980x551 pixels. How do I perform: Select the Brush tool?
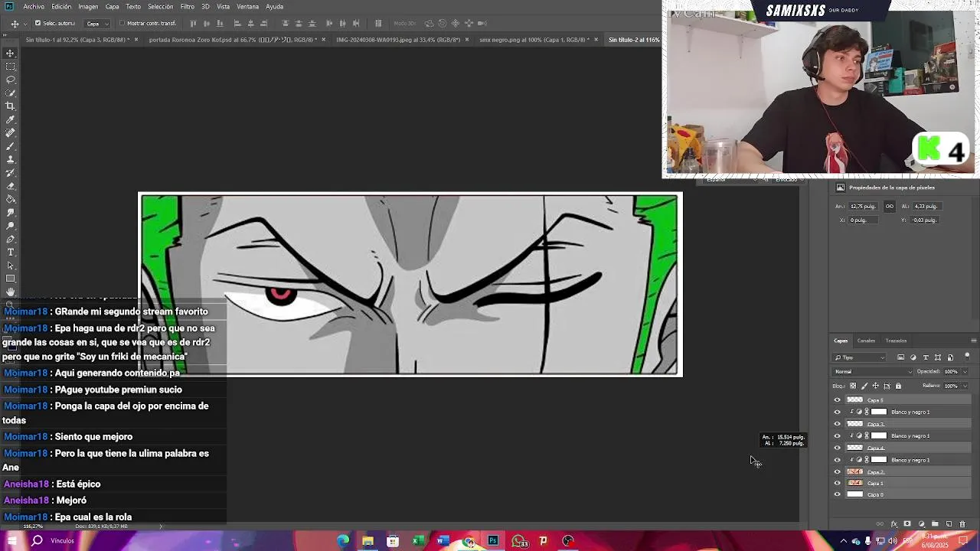point(10,146)
